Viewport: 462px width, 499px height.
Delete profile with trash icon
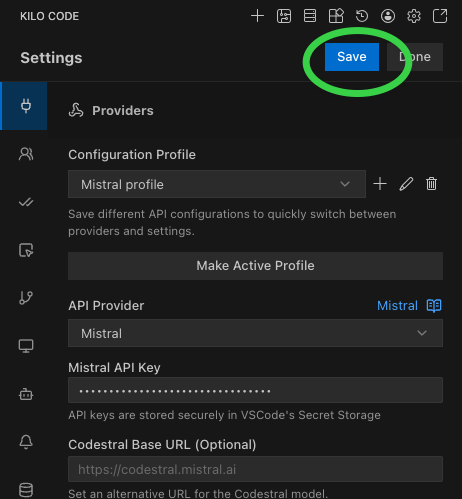(x=431, y=184)
